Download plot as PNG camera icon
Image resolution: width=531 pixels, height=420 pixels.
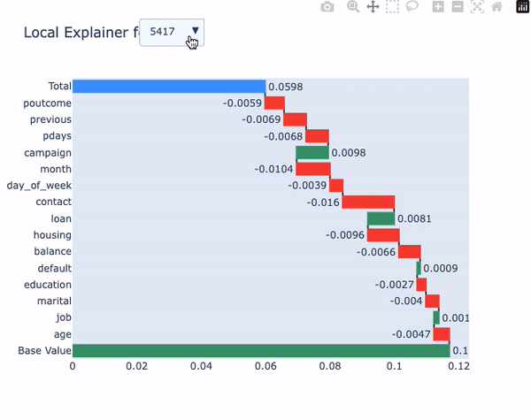pos(327,7)
